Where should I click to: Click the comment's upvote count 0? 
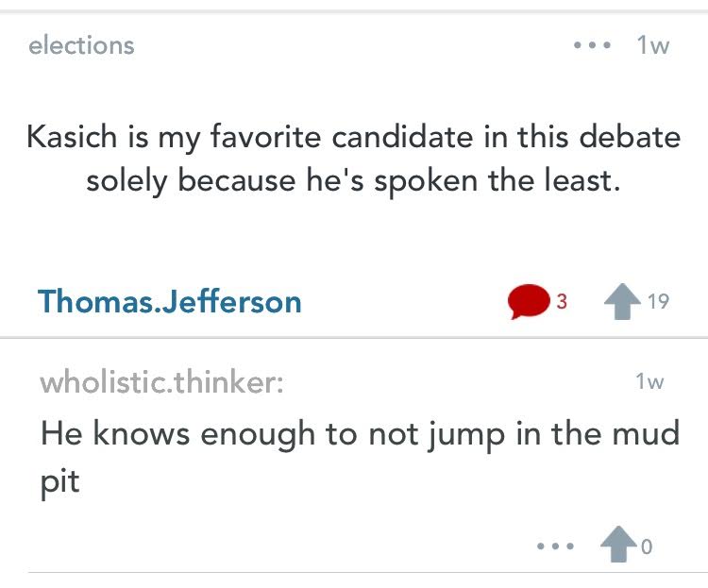click(x=648, y=546)
